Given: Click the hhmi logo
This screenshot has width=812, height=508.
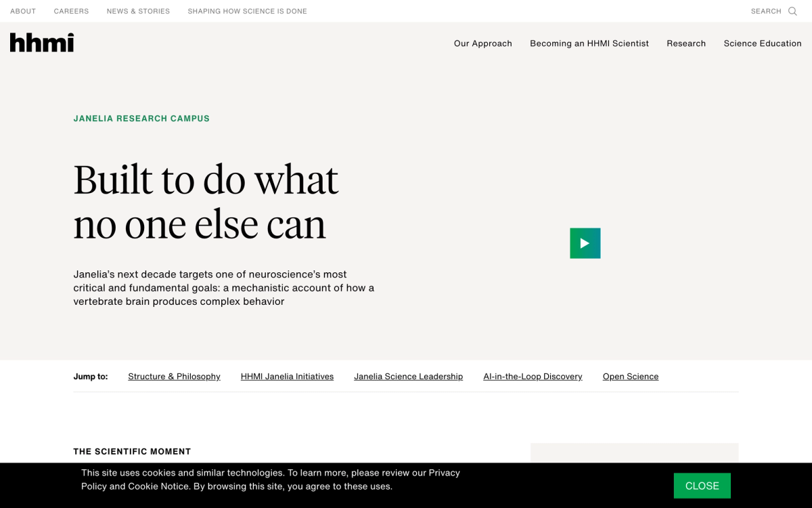Looking at the screenshot, I should tap(42, 43).
